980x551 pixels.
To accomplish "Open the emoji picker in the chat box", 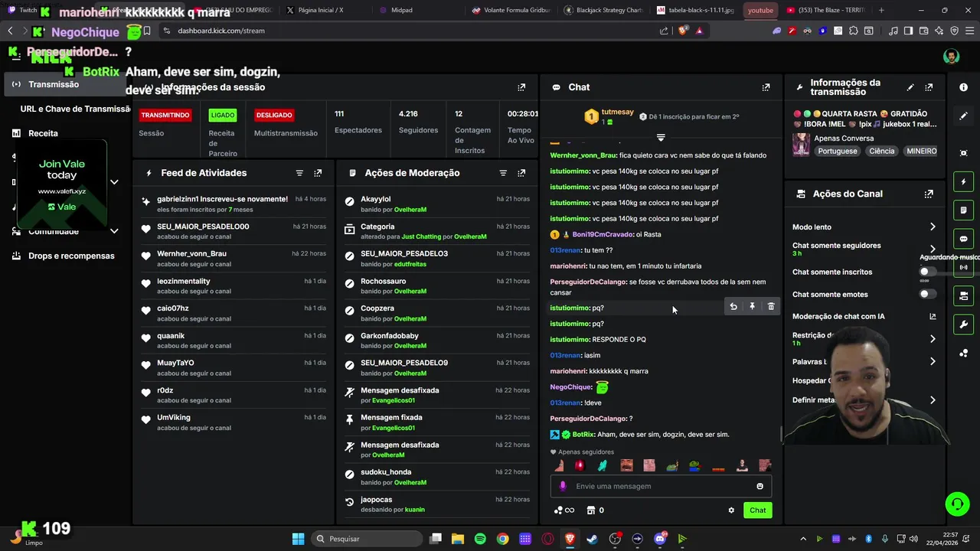I will (759, 486).
